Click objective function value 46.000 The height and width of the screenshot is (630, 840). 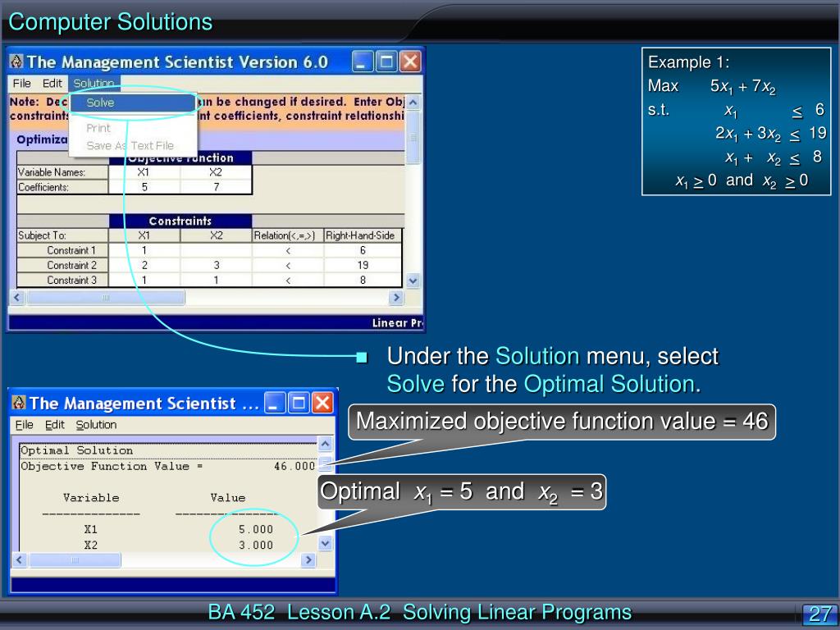tap(294, 466)
